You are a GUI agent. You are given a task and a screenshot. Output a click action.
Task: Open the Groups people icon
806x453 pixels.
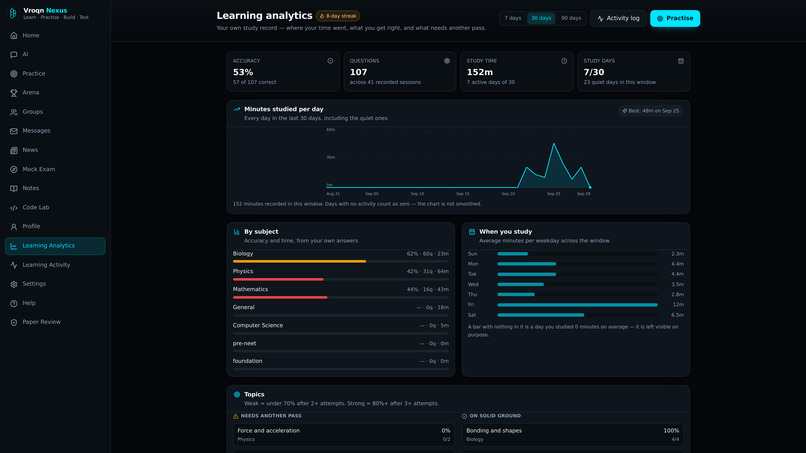point(14,112)
